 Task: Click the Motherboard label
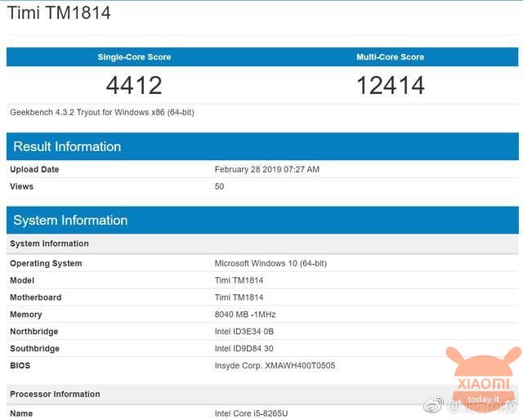pyautogui.click(x=36, y=297)
